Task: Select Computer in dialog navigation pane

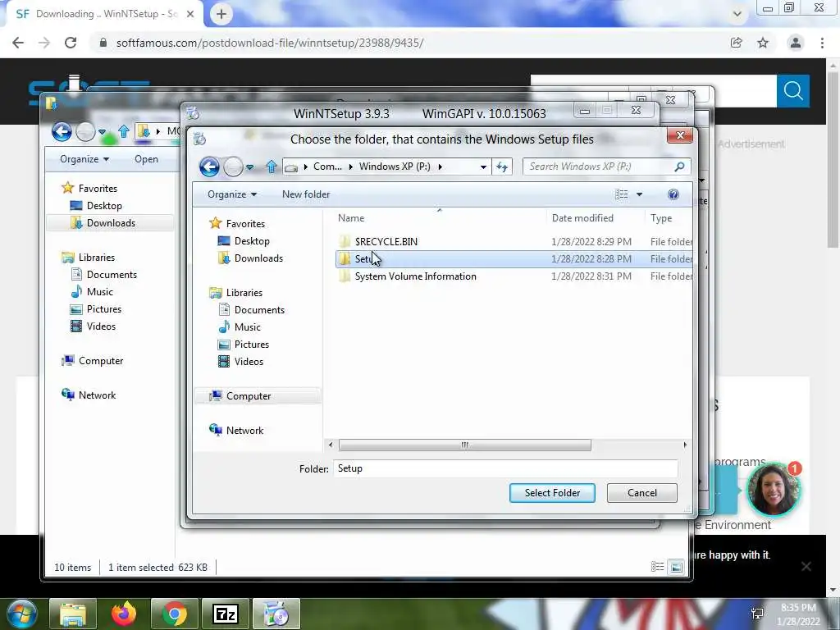Action: [x=248, y=396]
